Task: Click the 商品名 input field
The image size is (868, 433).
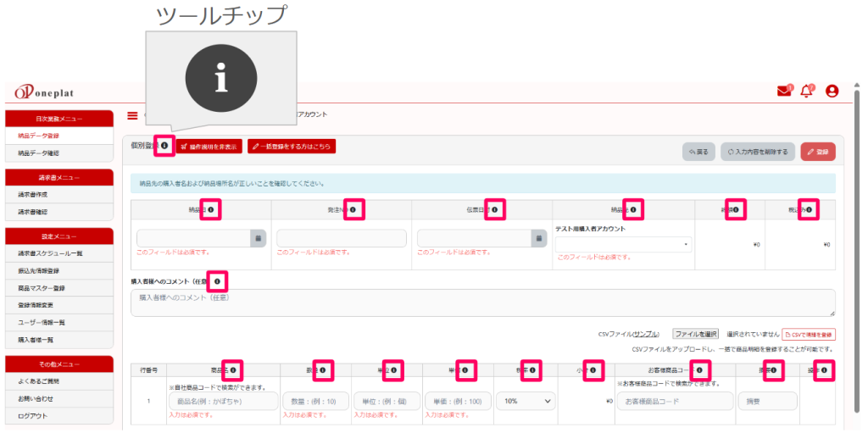Action: [x=224, y=402]
